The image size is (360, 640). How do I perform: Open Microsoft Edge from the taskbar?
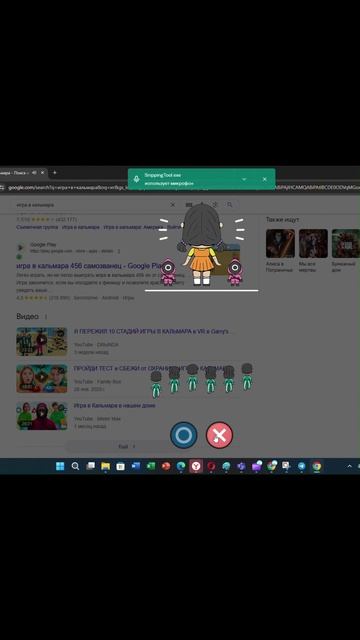pyautogui.click(x=181, y=466)
